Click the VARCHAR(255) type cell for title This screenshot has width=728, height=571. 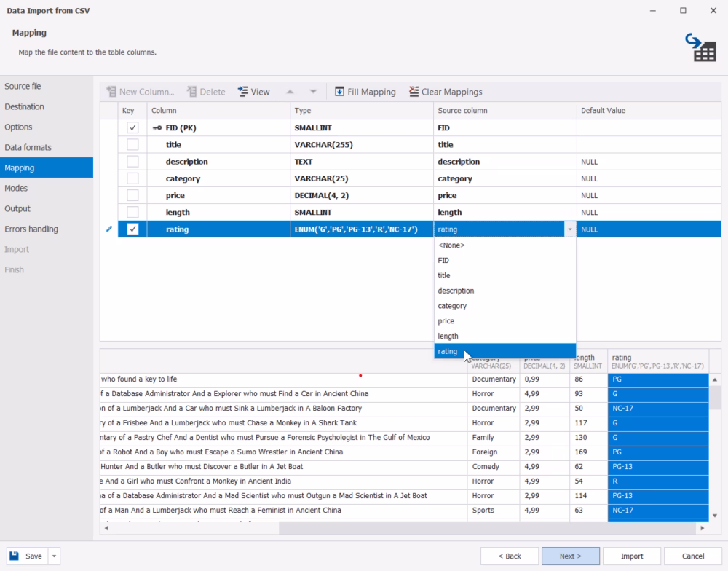[x=362, y=144]
